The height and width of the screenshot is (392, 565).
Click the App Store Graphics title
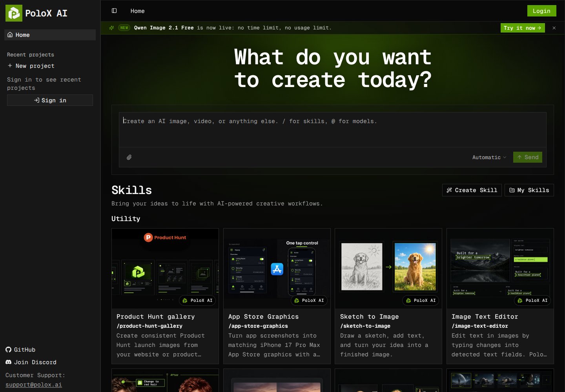pos(263,317)
